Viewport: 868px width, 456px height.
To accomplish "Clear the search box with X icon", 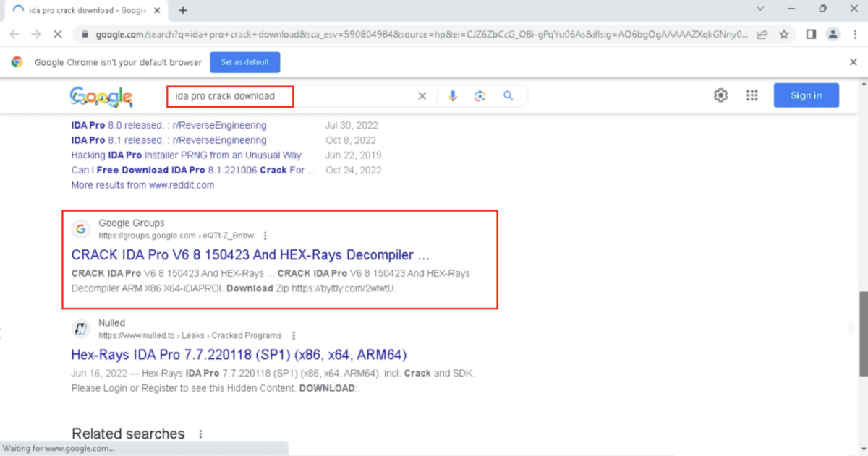I will coord(422,96).
